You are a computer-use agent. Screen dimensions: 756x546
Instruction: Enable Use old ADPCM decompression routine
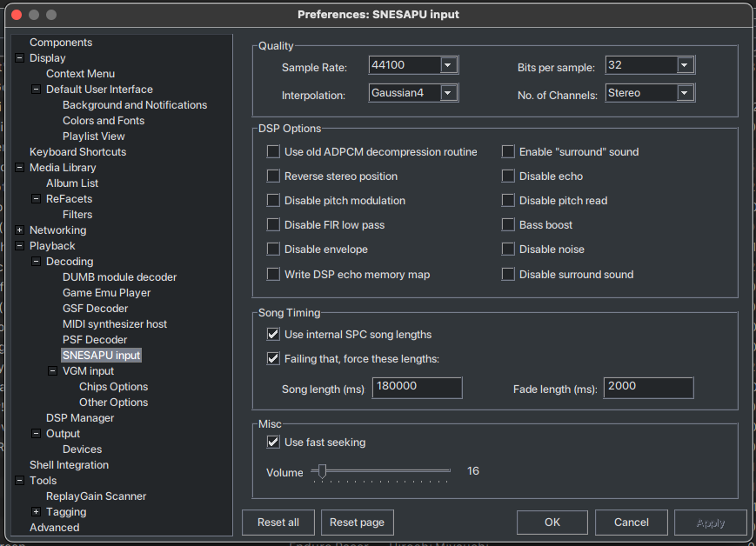(x=273, y=152)
